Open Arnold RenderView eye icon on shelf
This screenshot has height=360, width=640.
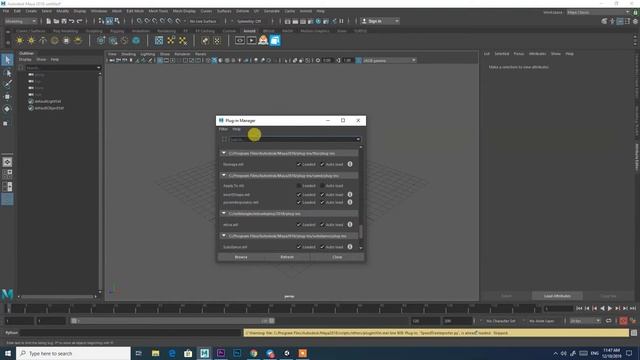(240, 40)
